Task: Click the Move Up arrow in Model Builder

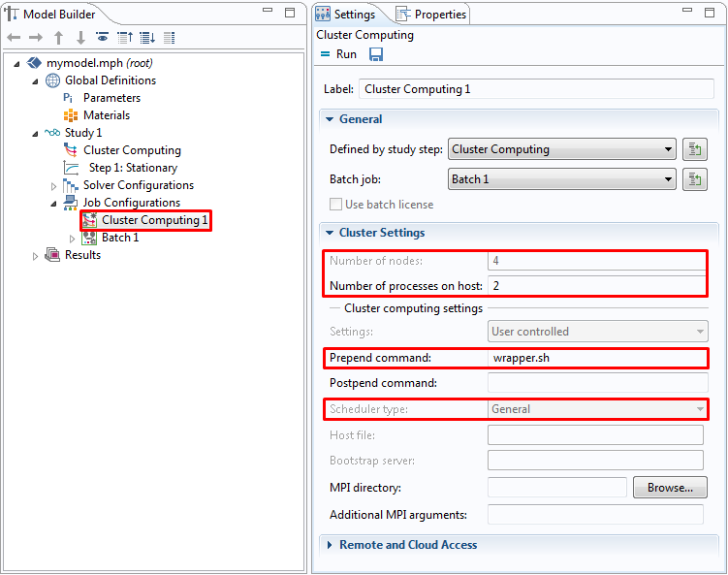Action: click(x=58, y=38)
